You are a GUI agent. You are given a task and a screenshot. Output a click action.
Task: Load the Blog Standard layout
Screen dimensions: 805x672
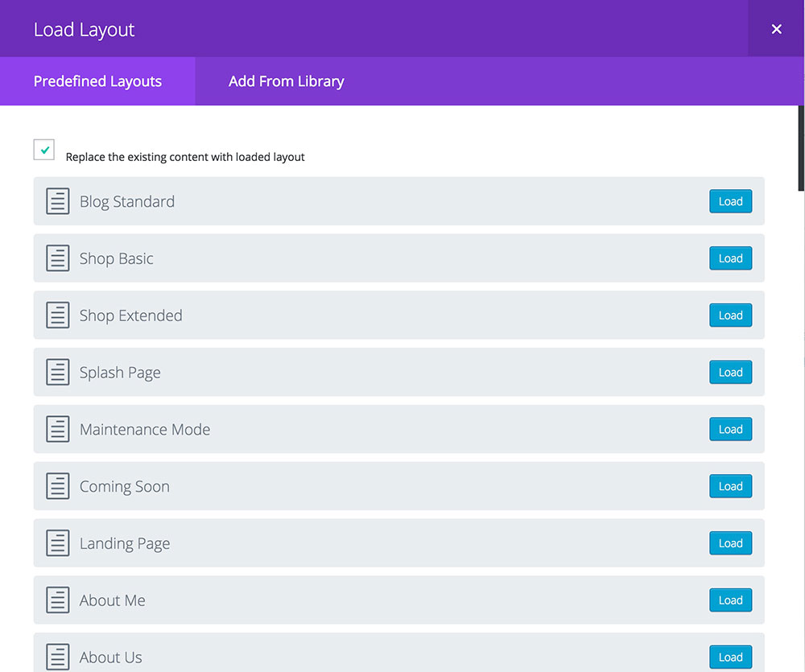pos(730,201)
